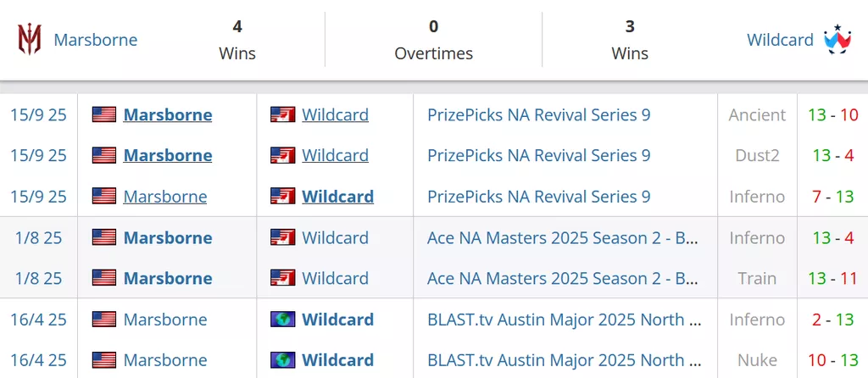Click the 13 - 11 Train score

[832, 278]
